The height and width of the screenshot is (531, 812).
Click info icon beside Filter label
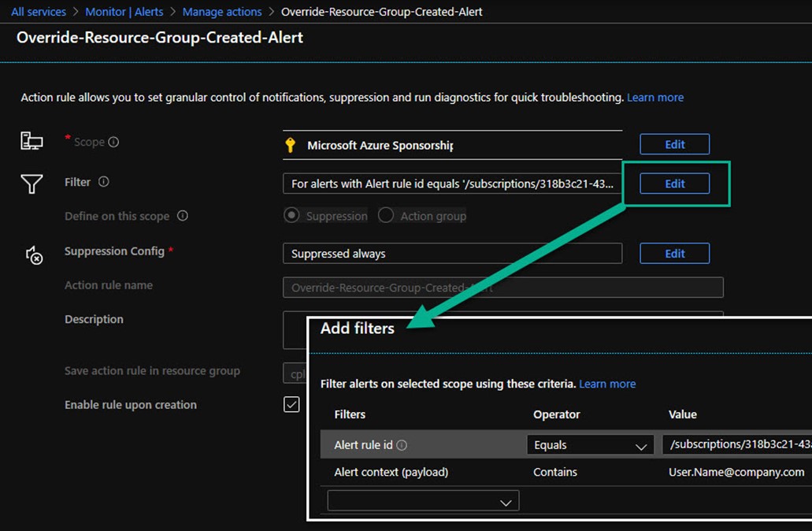pyautogui.click(x=103, y=182)
